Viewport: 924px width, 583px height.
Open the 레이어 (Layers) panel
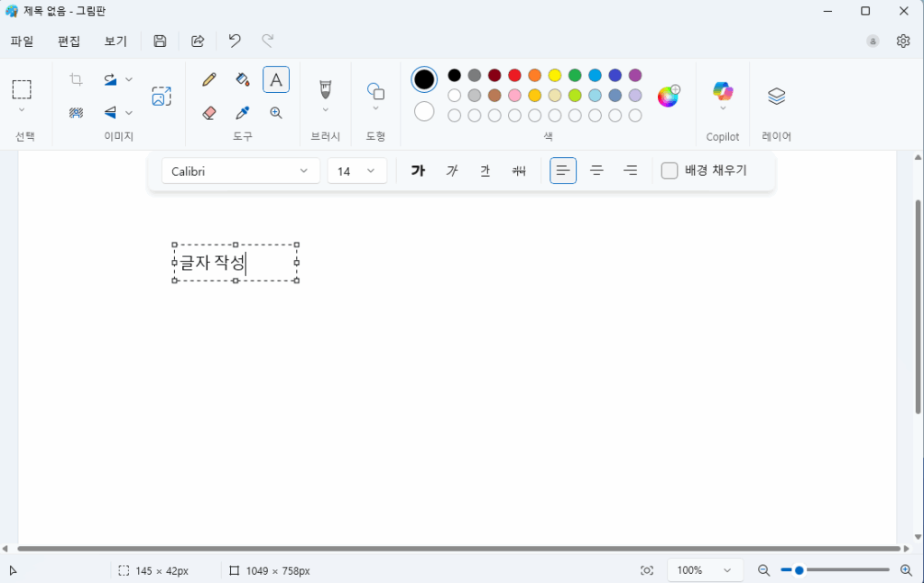[776, 95]
